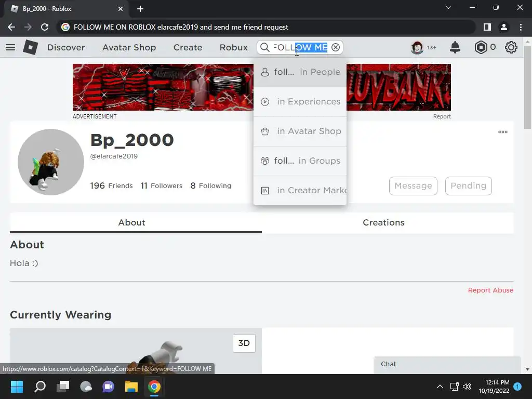Open Chrome three-dot menu
The image size is (532, 399).
click(521, 27)
